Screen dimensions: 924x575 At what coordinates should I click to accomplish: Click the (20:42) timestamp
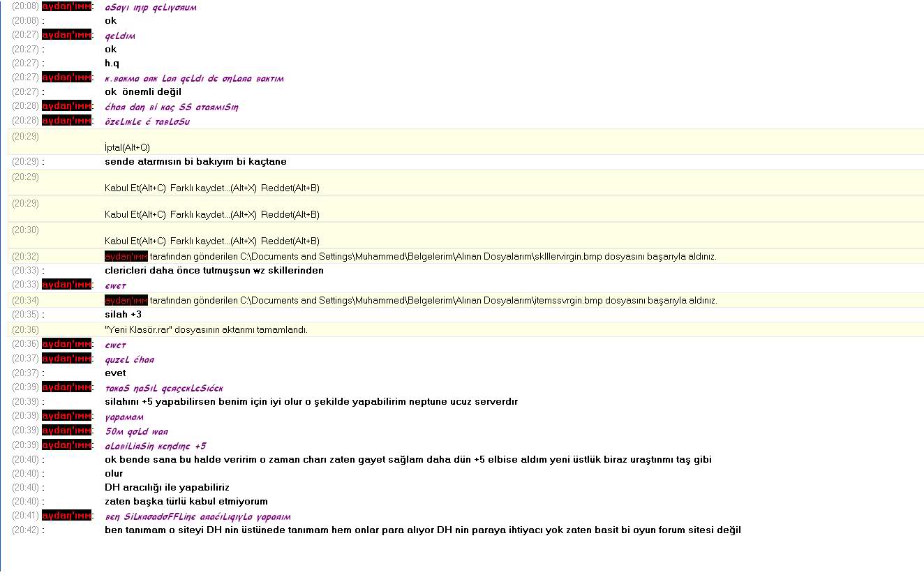(x=25, y=530)
